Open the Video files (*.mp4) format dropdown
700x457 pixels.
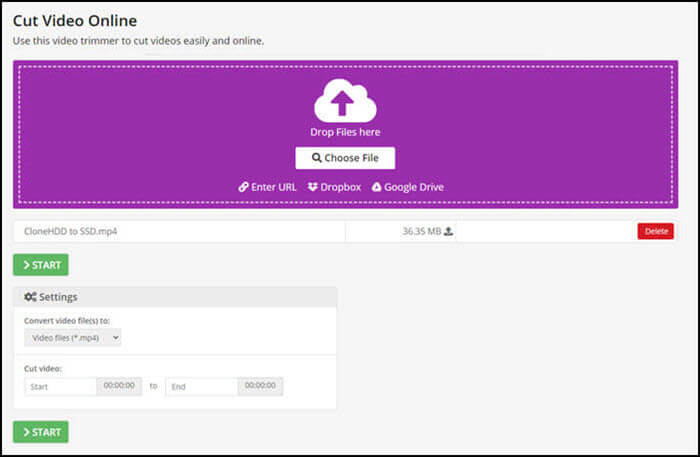72,338
